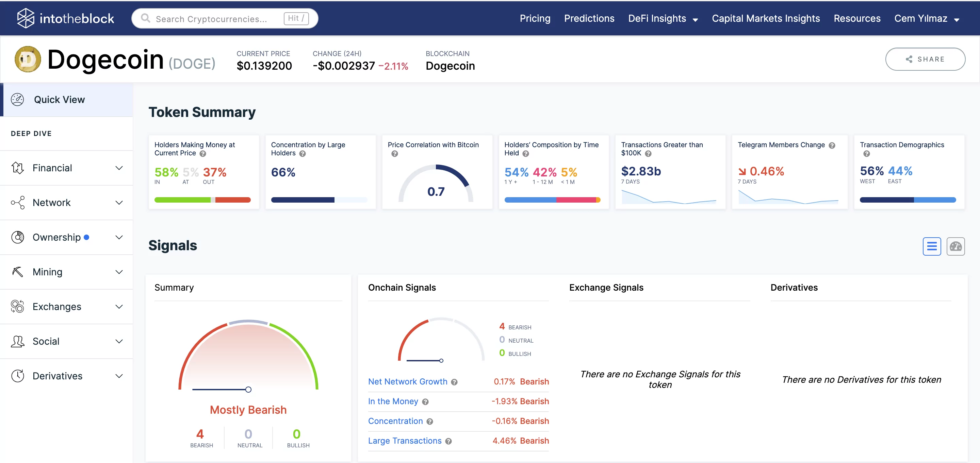Screen dimensions: 980x463
Task: Click the share icon in Share button
Action: coord(909,59)
